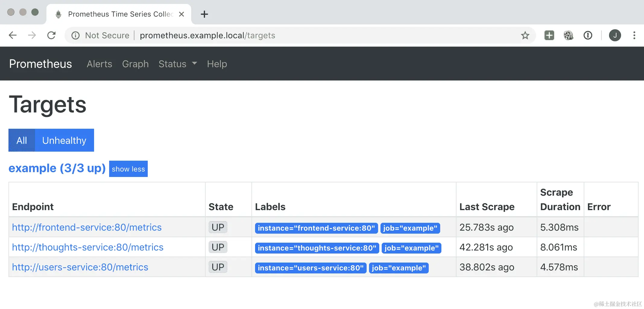
Task: Open the 1Password extension icon
Action: 588,36
